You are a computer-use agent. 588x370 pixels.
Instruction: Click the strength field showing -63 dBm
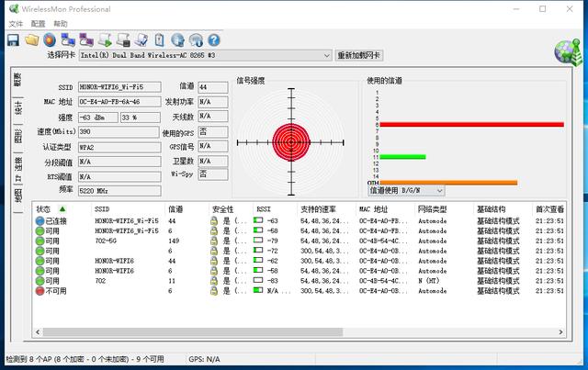pyautogui.click(x=98, y=118)
